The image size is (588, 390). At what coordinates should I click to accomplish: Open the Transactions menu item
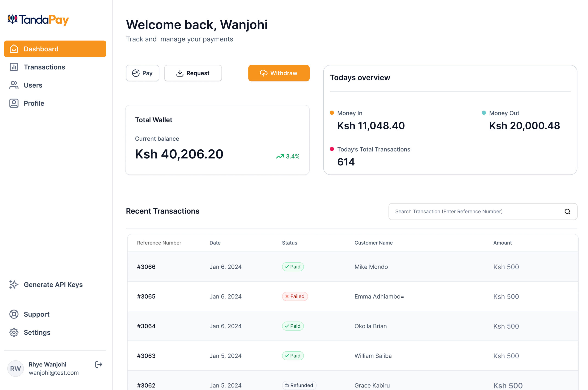click(x=44, y=67)
